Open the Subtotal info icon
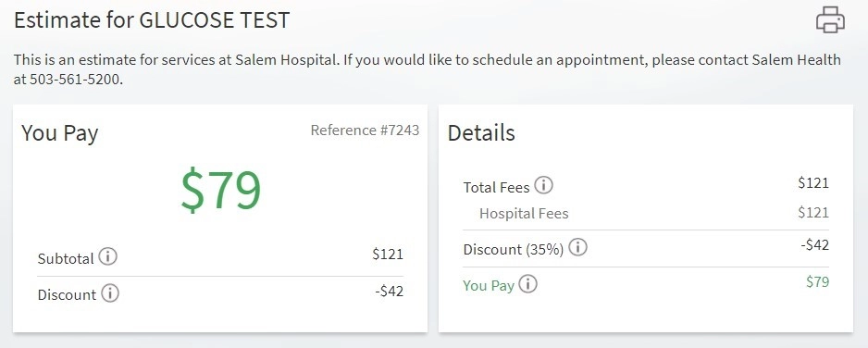 (x=108, y=256)
